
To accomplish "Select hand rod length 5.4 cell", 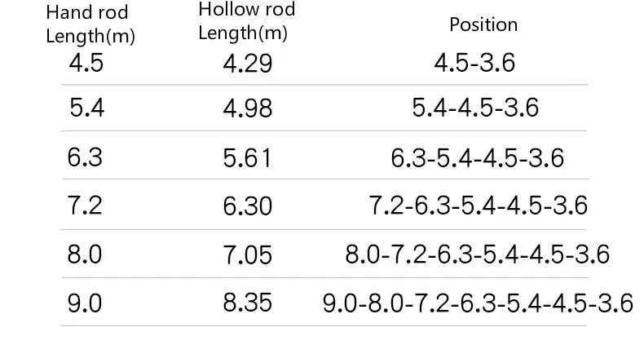I will [86, 108].
